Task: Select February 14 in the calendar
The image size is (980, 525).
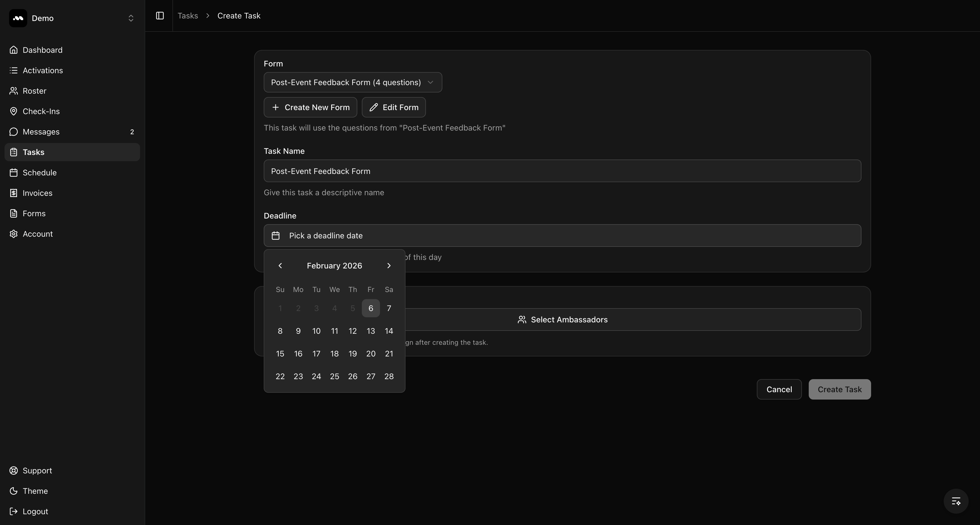Action: [x=388, y=331]
